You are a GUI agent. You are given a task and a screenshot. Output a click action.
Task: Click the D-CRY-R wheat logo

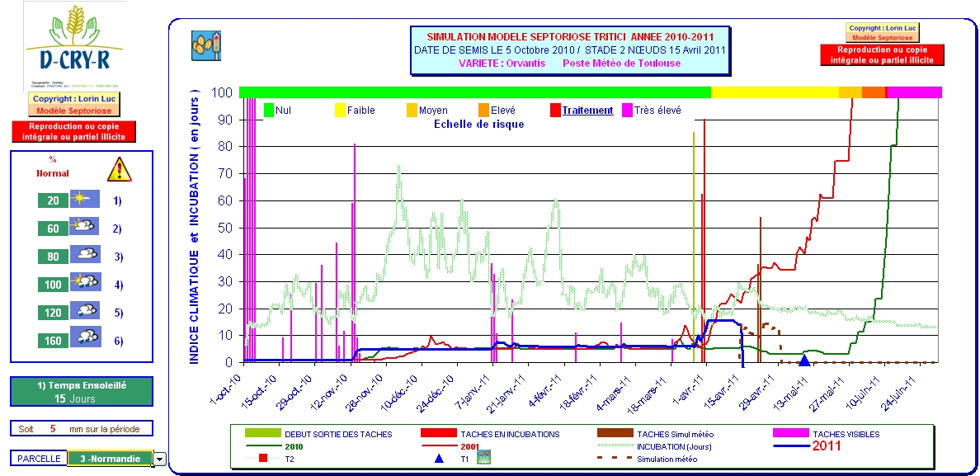tap(74, 45)
